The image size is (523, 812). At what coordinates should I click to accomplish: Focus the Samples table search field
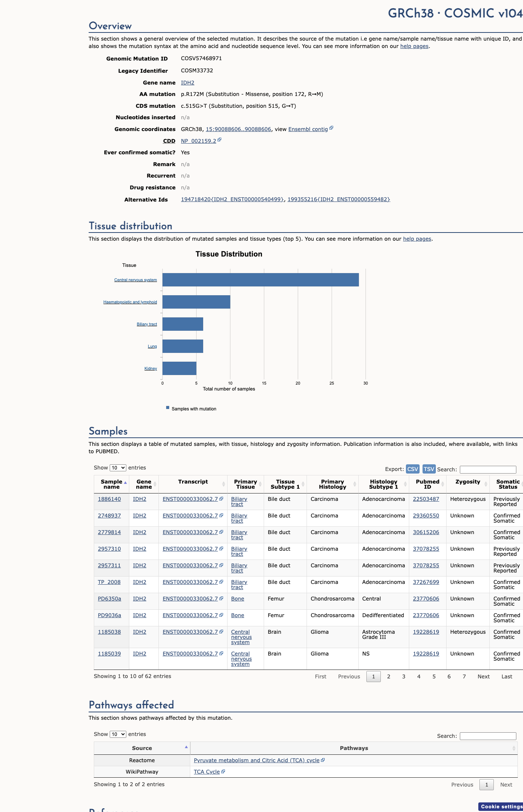pyautogui.click(x=488, y=469)
